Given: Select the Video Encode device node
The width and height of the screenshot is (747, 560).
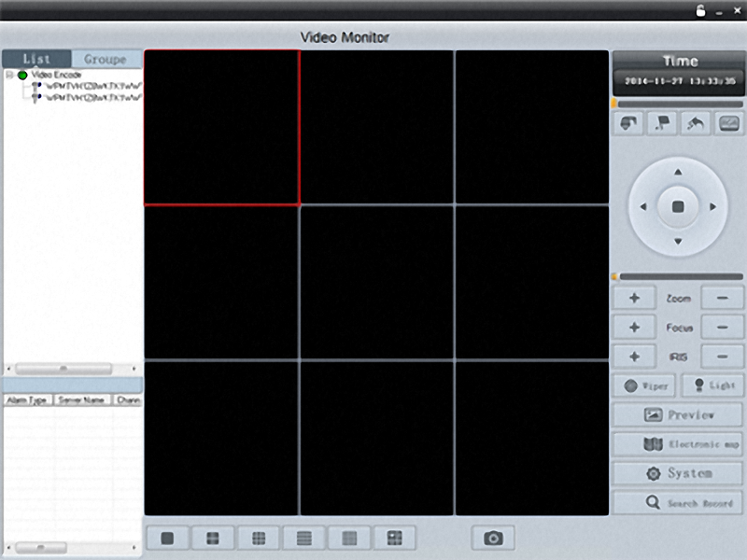Looking at the screenshot, I should point(56,75).
